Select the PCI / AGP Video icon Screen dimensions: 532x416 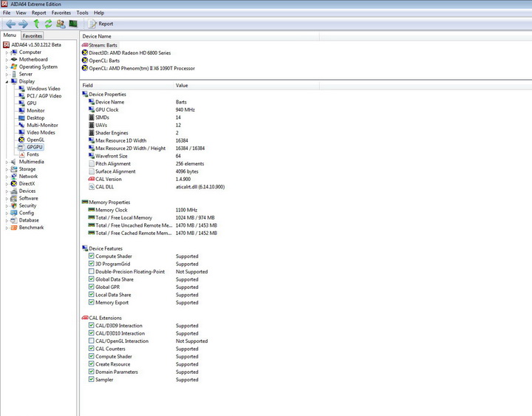coord(21,96)
